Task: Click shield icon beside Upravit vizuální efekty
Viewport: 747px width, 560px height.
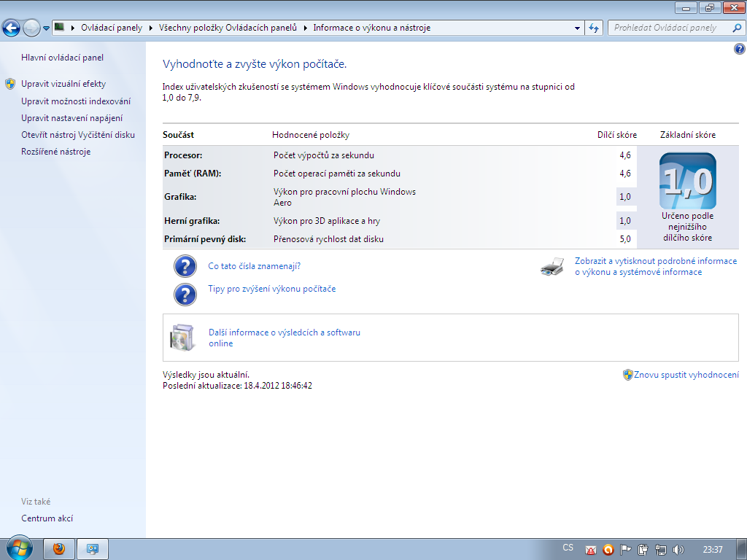Action: [10, 84]
